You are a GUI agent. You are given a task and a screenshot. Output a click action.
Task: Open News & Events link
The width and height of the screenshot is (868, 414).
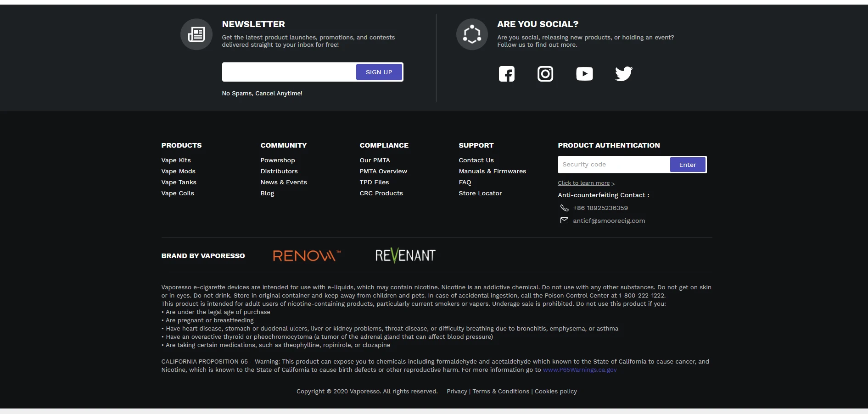(x=284, y=182)
